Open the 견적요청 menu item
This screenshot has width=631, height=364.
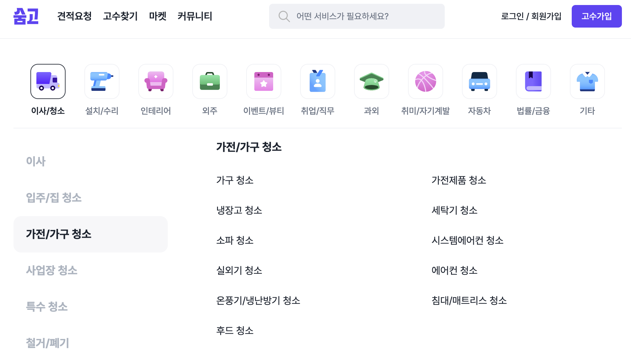point(74,16)
